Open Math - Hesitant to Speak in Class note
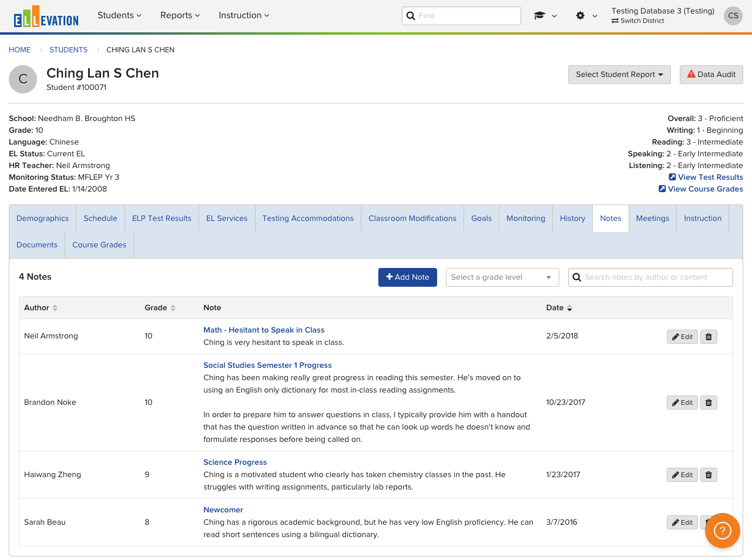This screenshot has height=560, width=752. (264, 330)
